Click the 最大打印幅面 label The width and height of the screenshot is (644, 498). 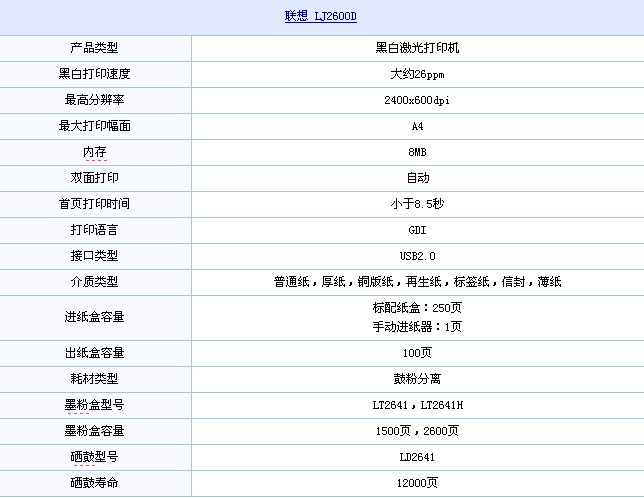(x=95, y=126)
